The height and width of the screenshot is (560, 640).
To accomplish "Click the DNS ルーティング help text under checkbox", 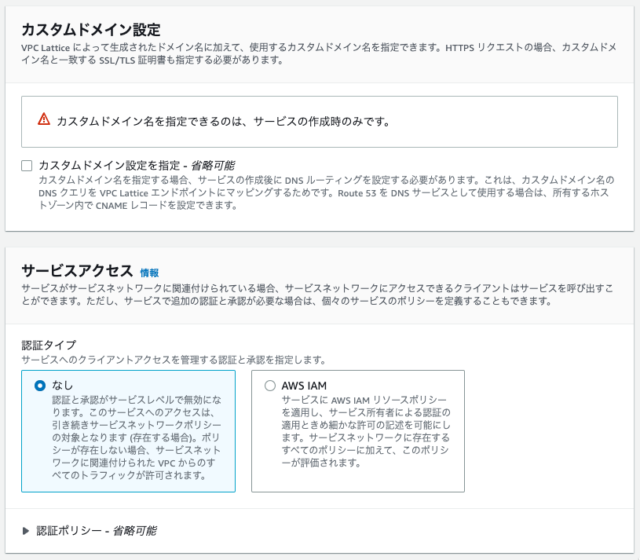I will (x=326, y=193).
